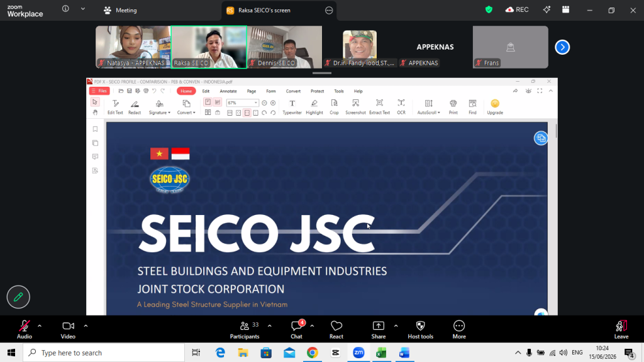This screenshot has width=644, height=362.
Task: Open the Signature dropdown
Action: [159, 107]
